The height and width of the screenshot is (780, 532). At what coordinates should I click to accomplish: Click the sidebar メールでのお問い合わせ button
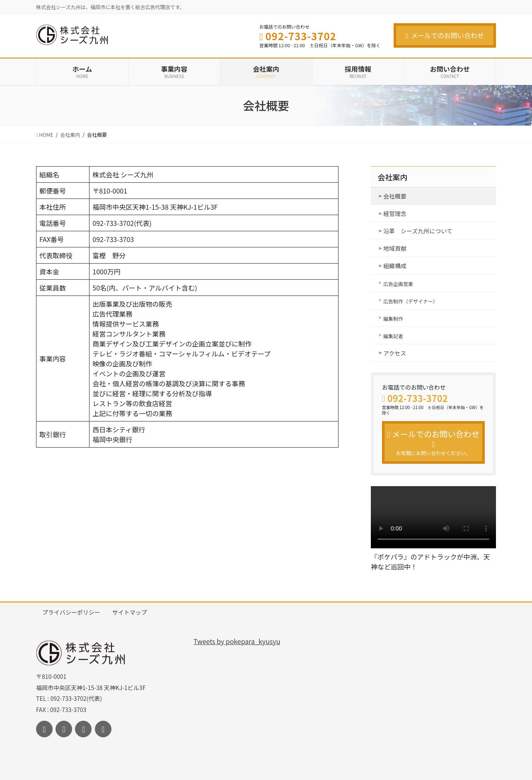coord(433,443)
